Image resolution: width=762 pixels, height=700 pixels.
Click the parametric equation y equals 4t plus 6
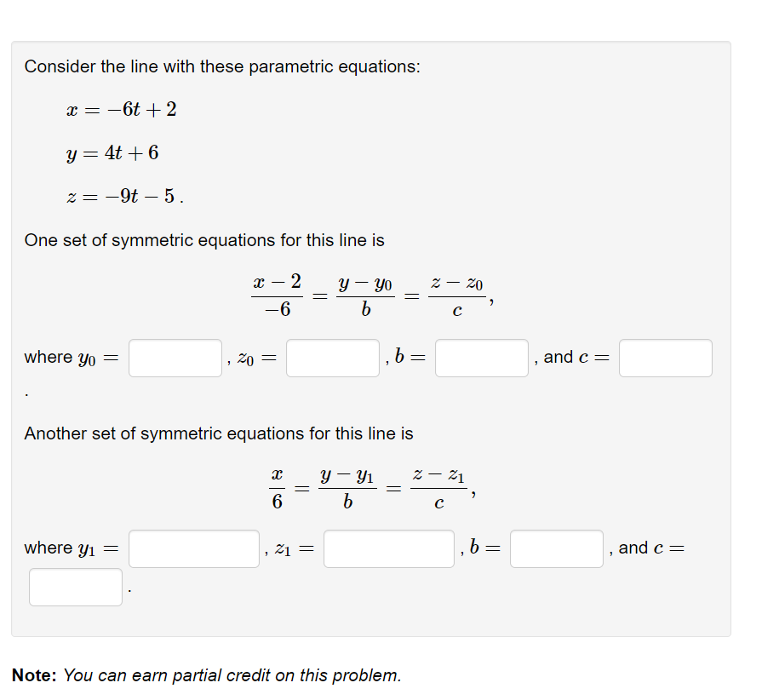[111, 153]
